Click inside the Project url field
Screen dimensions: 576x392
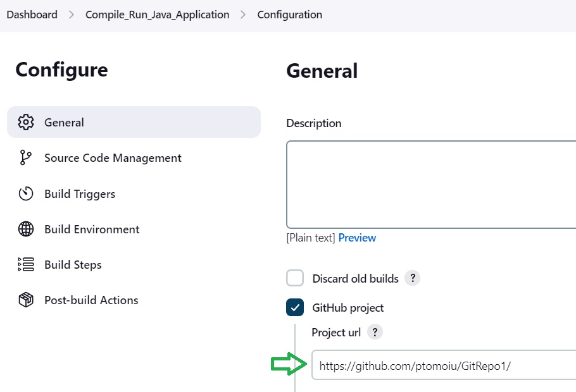pos(444,365)
